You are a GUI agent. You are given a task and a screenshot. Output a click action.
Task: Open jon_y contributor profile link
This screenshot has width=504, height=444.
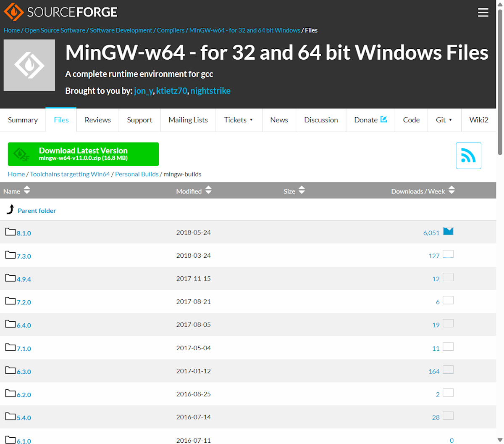[x=144, y=91]
